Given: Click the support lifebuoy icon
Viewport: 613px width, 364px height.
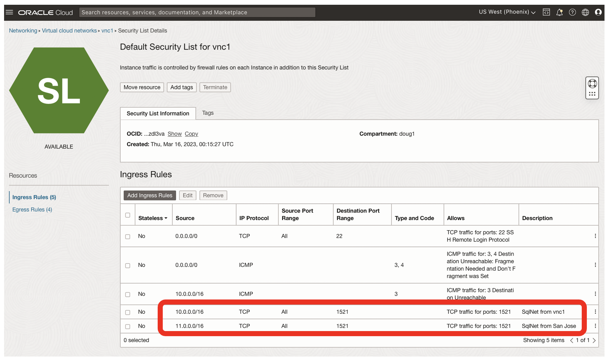Looking at the screenshot, I should click(x=592, y=84).
